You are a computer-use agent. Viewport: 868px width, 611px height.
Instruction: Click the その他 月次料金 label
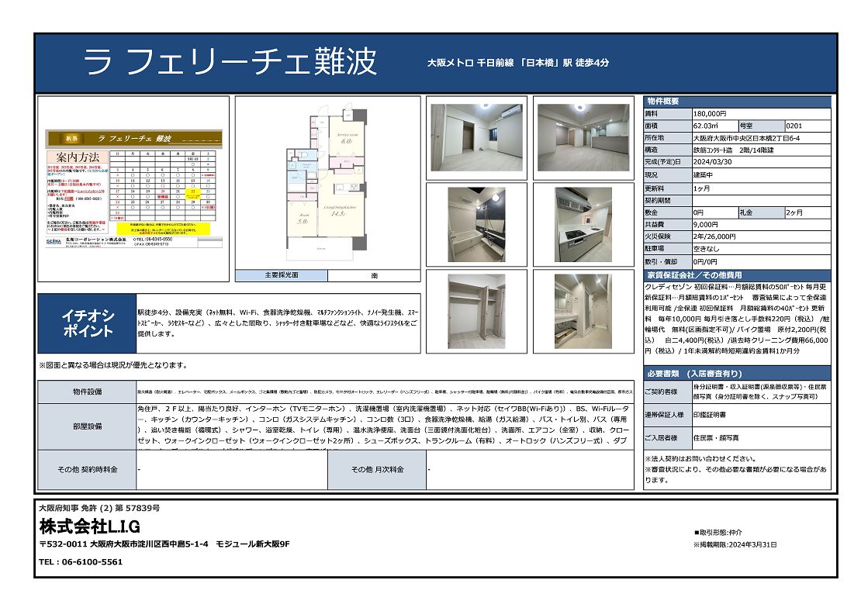pos(377,469)
